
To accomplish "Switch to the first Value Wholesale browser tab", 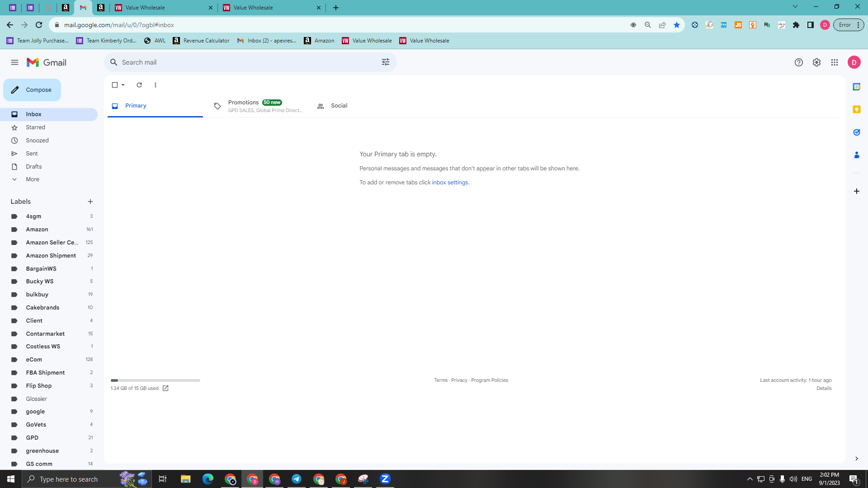I will click(163, 8).
